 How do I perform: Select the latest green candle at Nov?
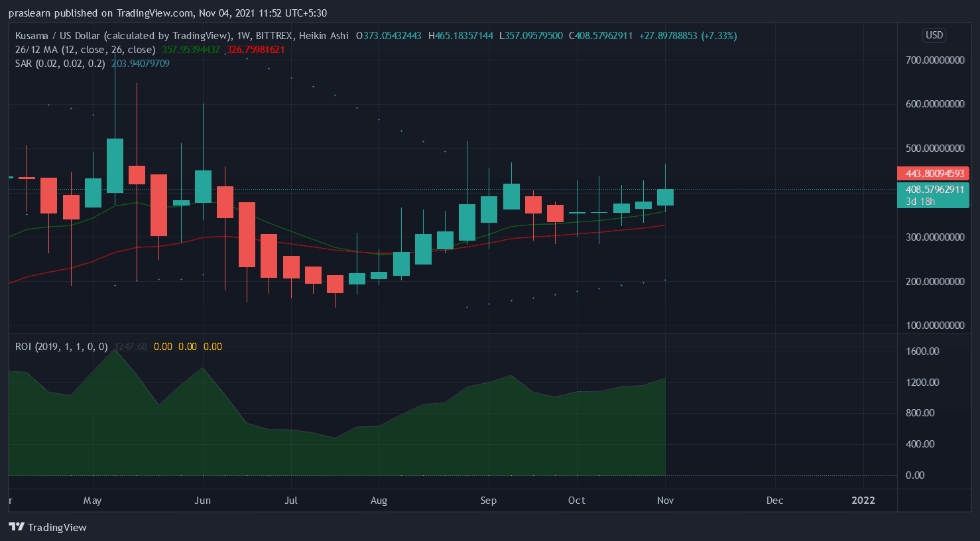pos(665,197)
